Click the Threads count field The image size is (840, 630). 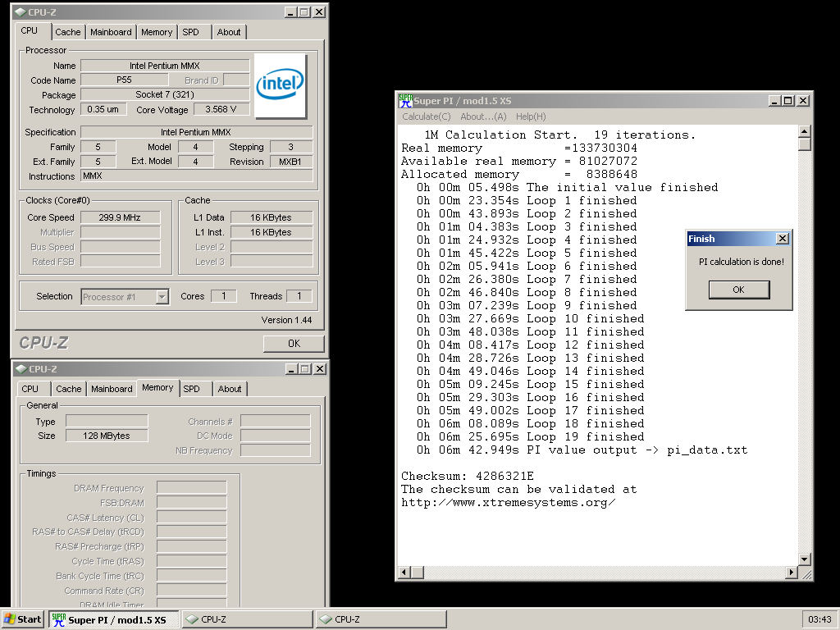pyautogui.click(x=299, y=295)
